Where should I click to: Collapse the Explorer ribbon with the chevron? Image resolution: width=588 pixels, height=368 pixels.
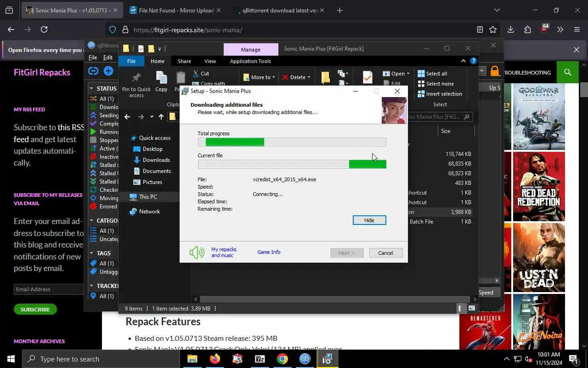tap(463, 61)
